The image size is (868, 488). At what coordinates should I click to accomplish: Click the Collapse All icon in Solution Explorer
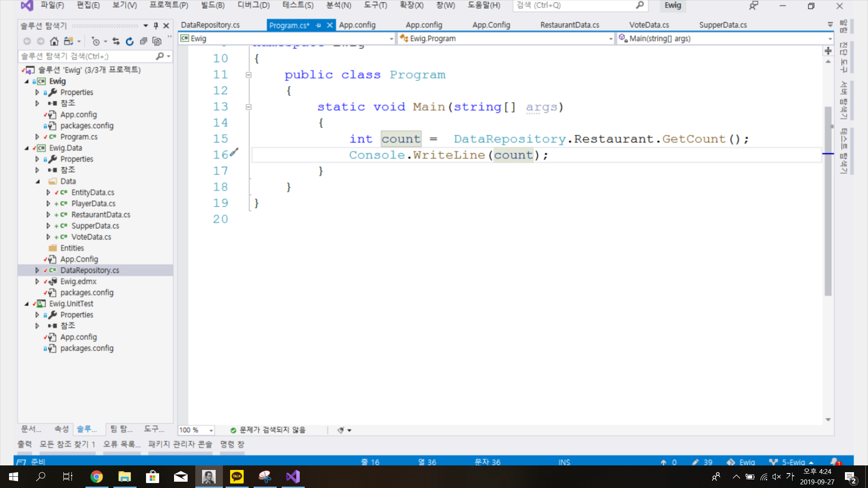[143, 42]
